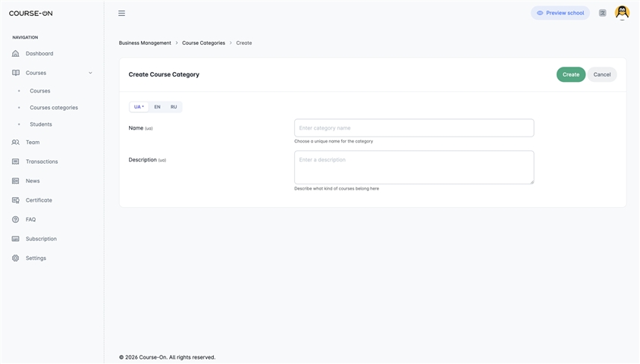
Task: Switch to the RU language tab
Action: [x=174, y=107]
